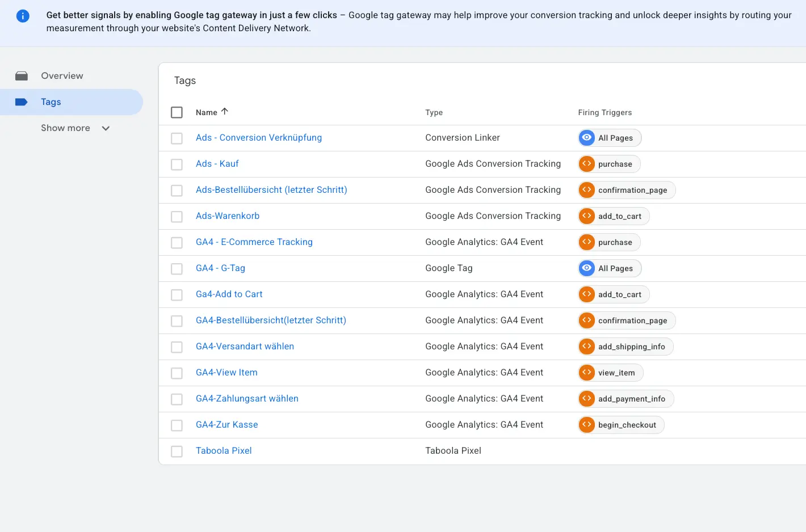Check the GA4-Bestellübersicht(letzter Schritt) checkbox
Screen dimensions: 806x532
click(x=177, y=321)
